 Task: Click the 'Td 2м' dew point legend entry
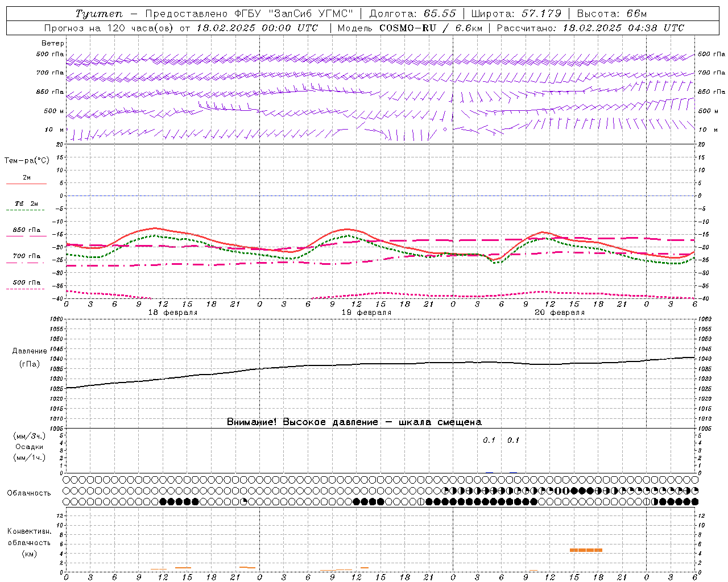27,203
